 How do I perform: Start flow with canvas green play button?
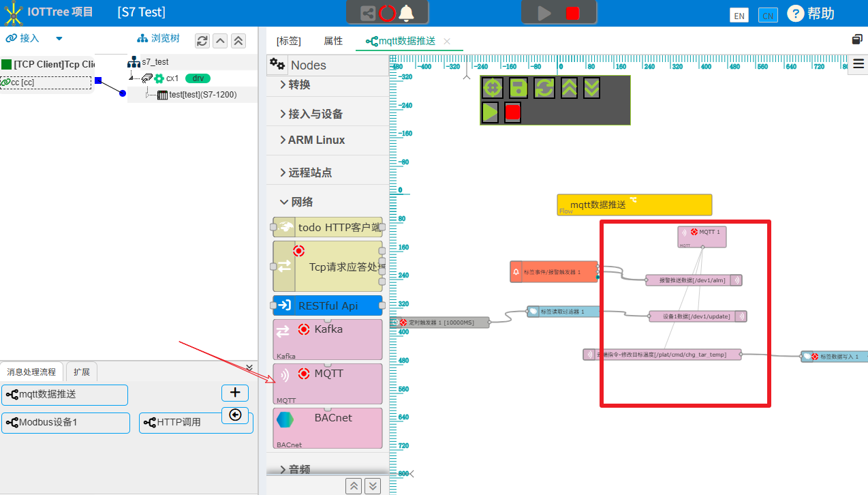[490, 112]
